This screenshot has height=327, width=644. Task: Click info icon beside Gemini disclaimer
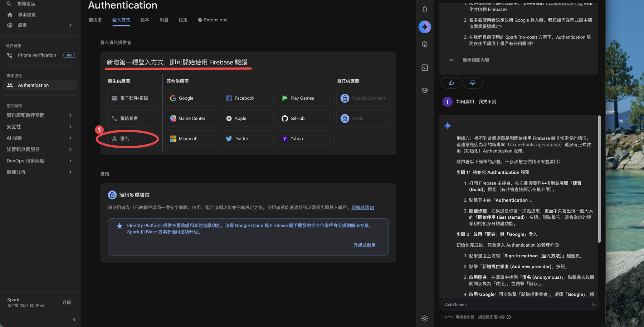[x=509, y=317]
